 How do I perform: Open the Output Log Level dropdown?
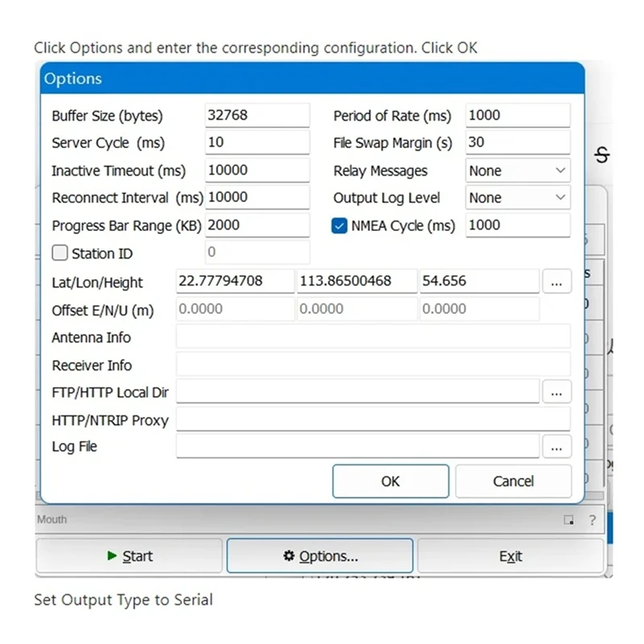click(x=518, y=197)
